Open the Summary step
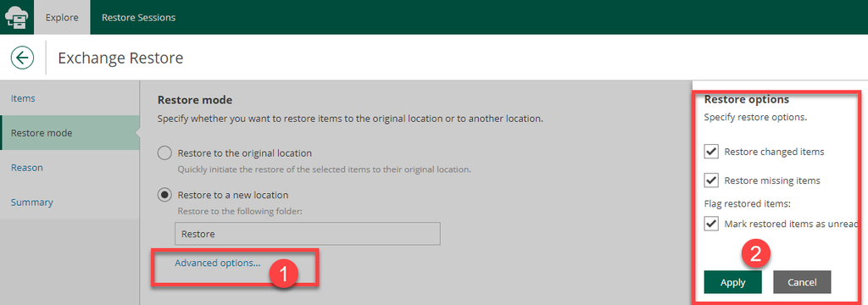 70,202
